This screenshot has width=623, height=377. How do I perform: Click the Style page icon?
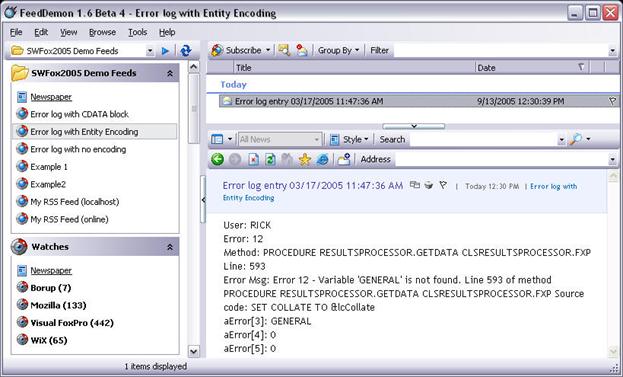click(x=335, y=139)
